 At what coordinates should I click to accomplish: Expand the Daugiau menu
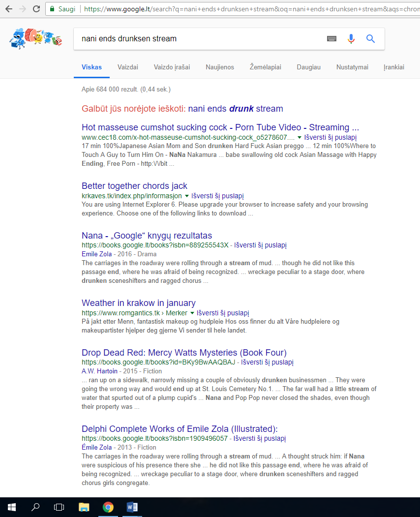pos(308,67)
